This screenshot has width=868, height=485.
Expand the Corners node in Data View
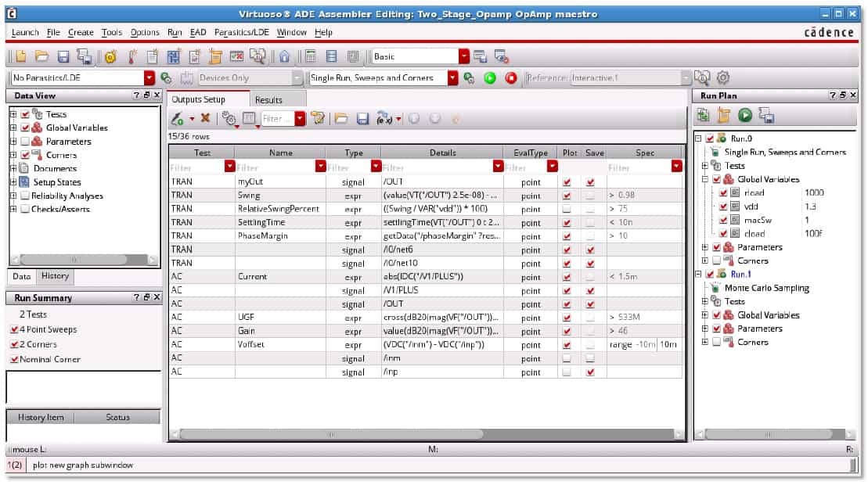coord(13,155)
